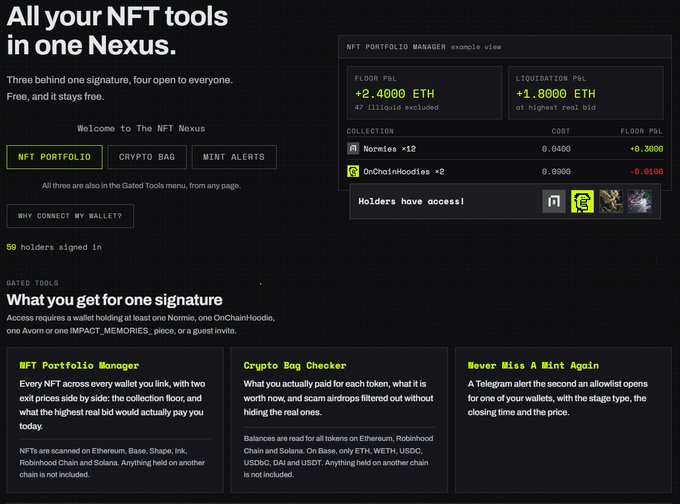
Task: Click the grey Normies logo beside Holders have access
Action: pos(554,201)
